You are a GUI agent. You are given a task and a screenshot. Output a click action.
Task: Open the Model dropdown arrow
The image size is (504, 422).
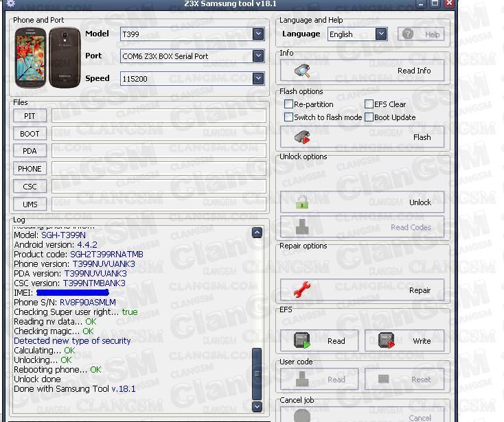(x=258, y=34)
